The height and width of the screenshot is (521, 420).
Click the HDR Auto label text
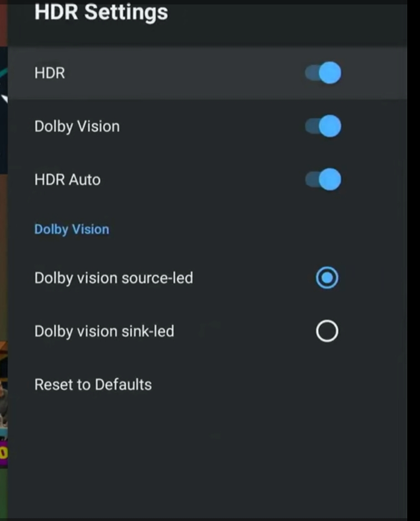(x=67, y=180)
